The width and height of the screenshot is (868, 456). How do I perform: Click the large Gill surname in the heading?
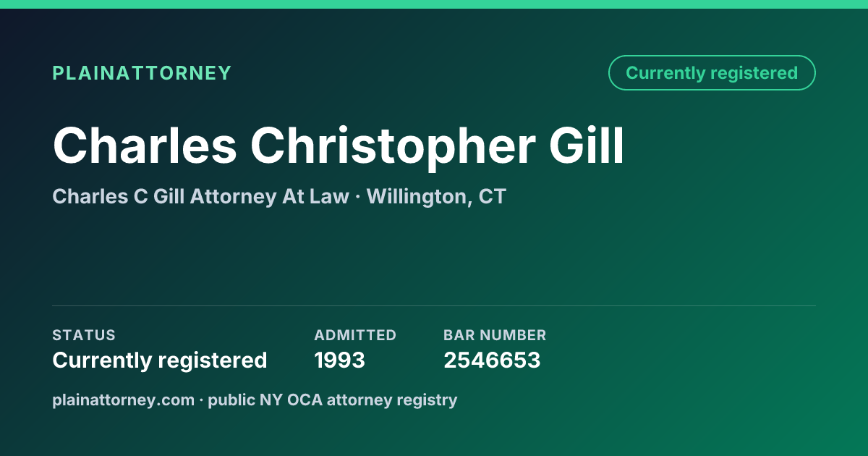(x=587, y=145)
